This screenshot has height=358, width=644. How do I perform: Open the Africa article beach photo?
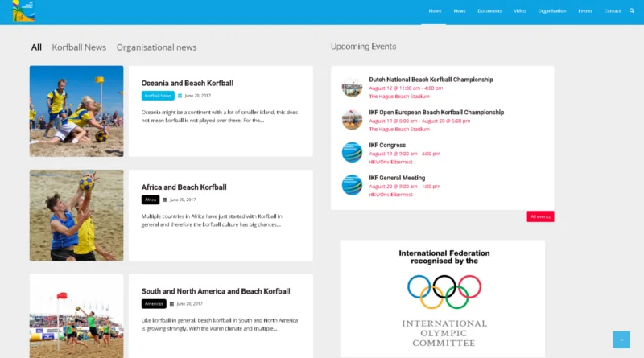click(76, 215)
